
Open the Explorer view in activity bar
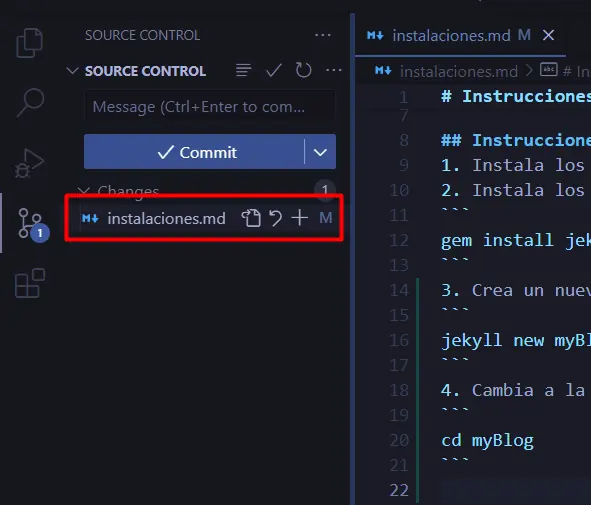click(29, 43)
